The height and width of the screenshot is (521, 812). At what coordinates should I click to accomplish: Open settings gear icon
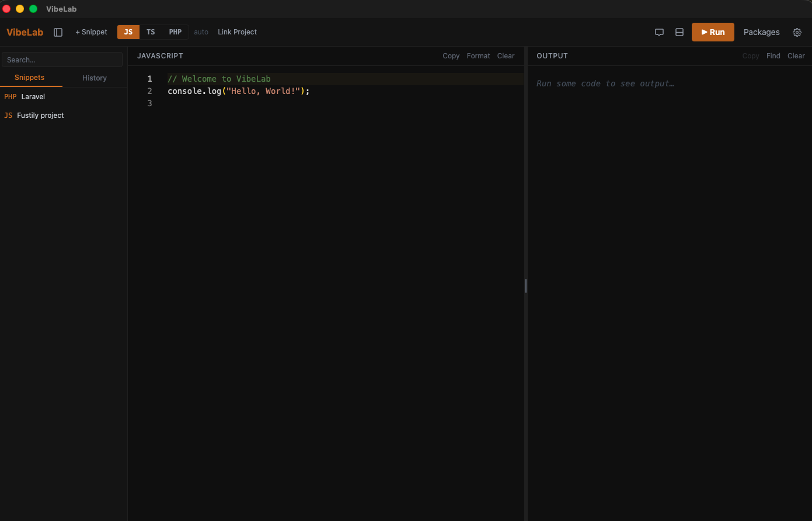(797, 32)
